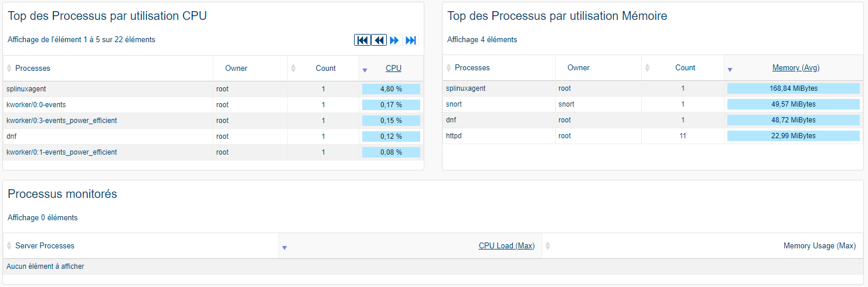Viewport: 868px width, 287px height.
Task: Click the Memory Usage (Max) column header
Action: pyautogui.click(x=819, y=246)
